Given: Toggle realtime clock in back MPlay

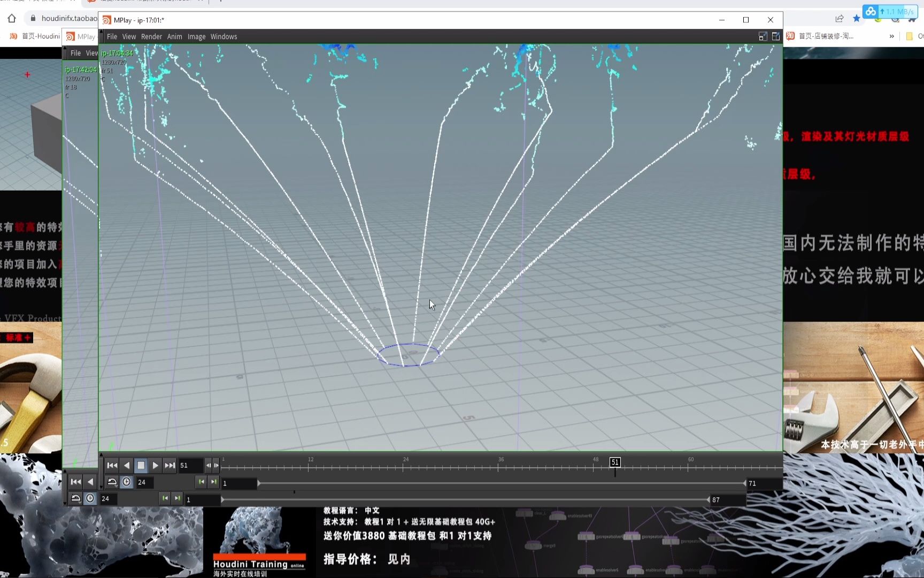Looking at the screenshot, I should tap(90, 498).
